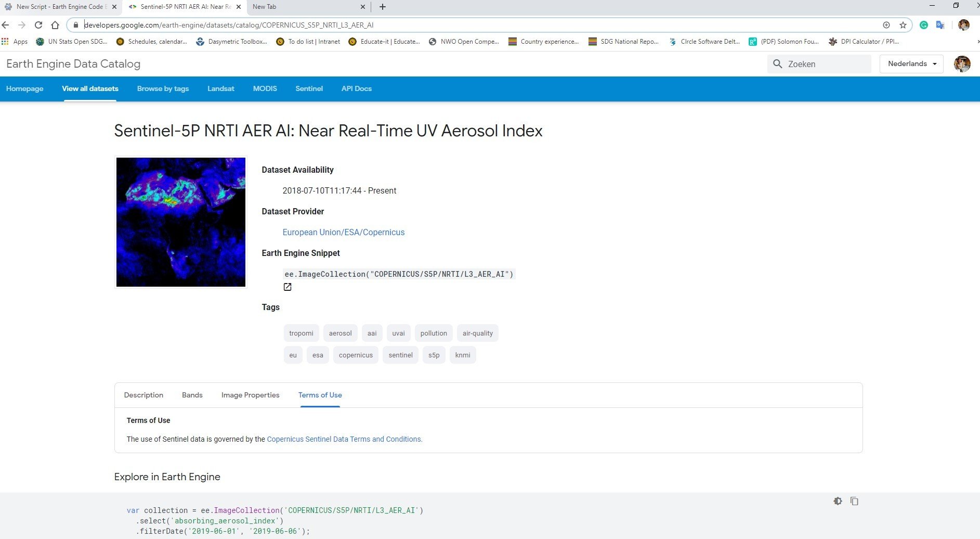Click the search magnifier icon in catalog header

[778, 64]
